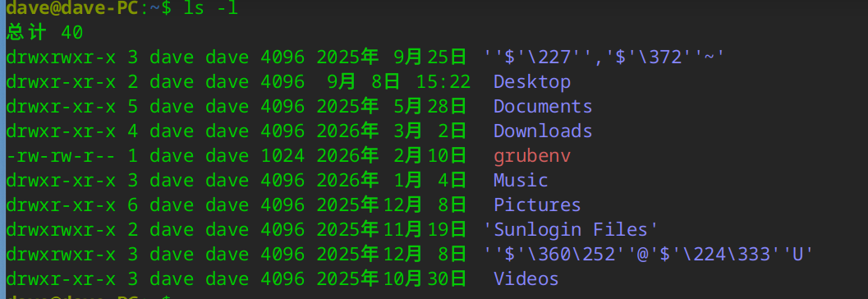Click the grubenv file name
Screen dimensions: 868x299
coord(532,156)
